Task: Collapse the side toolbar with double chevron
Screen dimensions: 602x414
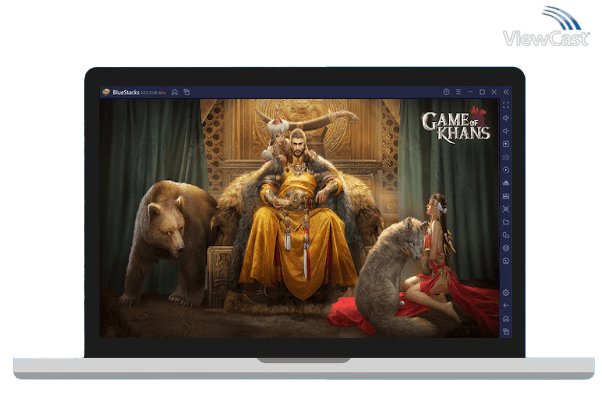Action: pyautogui.click(x=506, y=92)
